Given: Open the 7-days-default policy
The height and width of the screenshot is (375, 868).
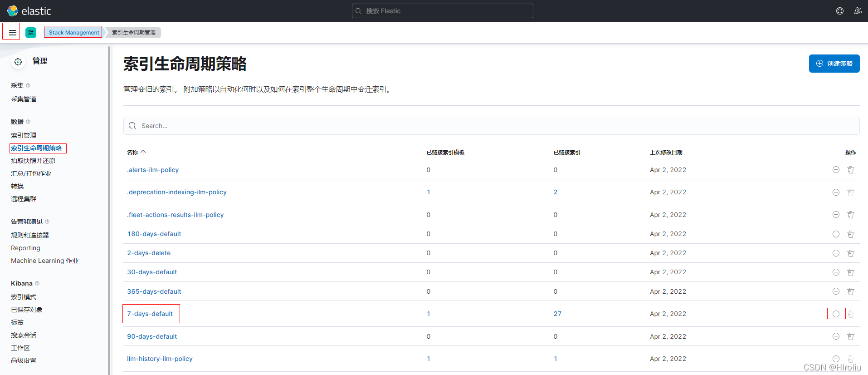Looking at the screenshot, I should tap(150, 314).
